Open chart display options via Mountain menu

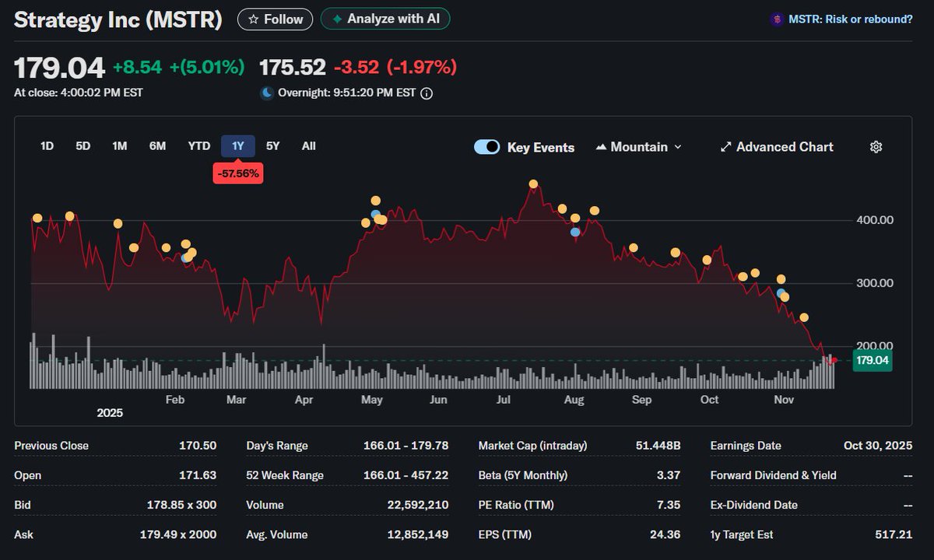[638, 146]
